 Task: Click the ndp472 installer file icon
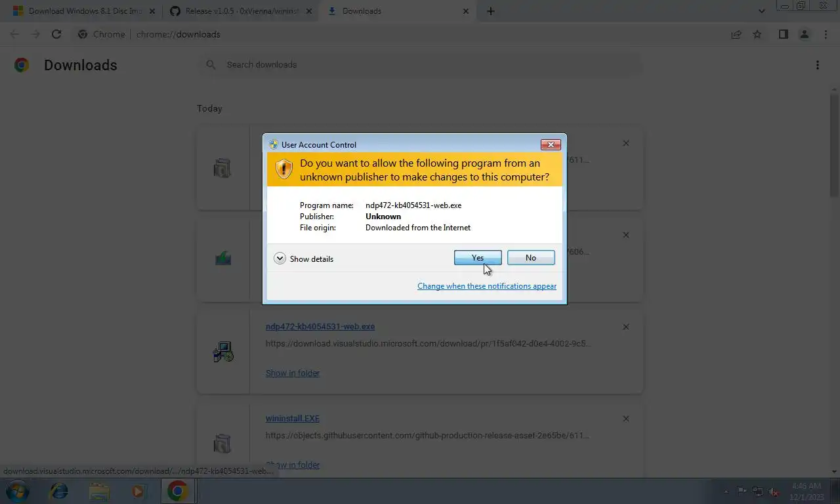(x=223, y=352)
